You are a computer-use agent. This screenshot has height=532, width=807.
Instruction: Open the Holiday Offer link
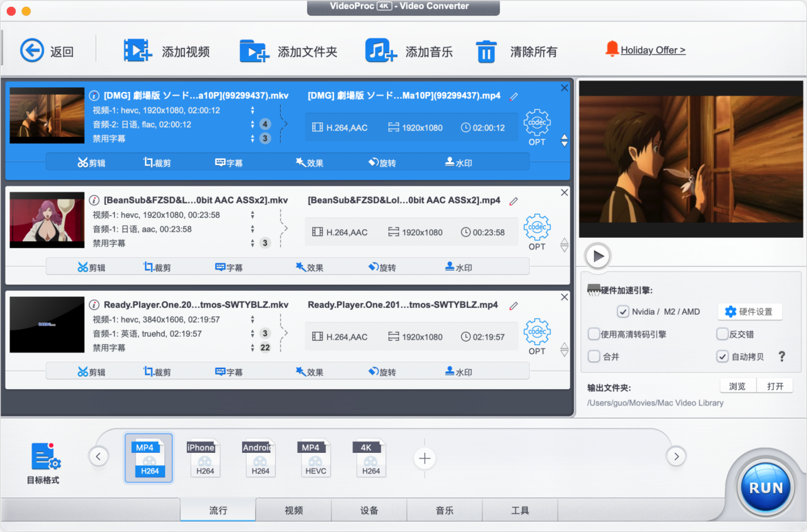(x=652, y=50)
